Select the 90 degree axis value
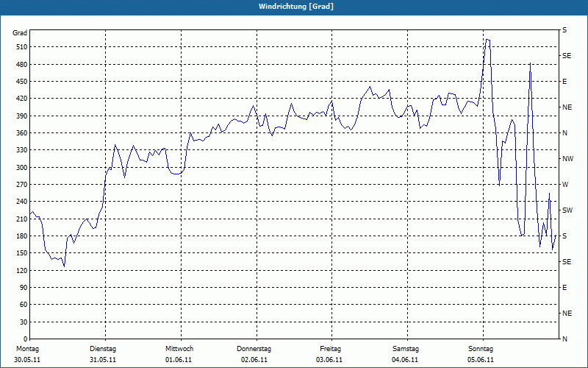Screen dimensions: 588x368 point(24,288)
